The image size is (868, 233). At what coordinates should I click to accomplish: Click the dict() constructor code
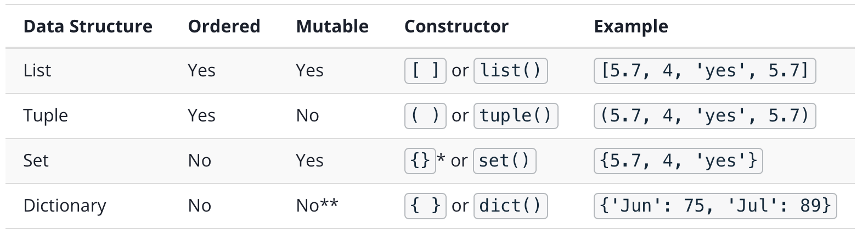[x=511, y=206]
